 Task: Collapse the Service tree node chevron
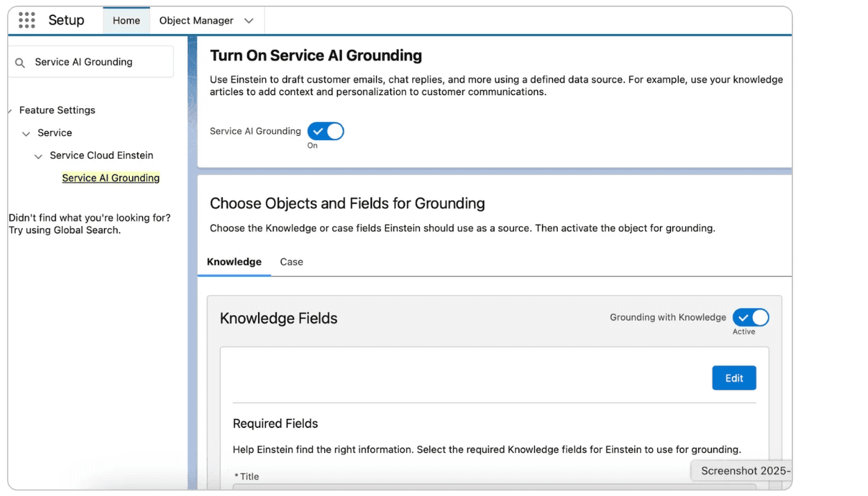(x=26, y=133)
